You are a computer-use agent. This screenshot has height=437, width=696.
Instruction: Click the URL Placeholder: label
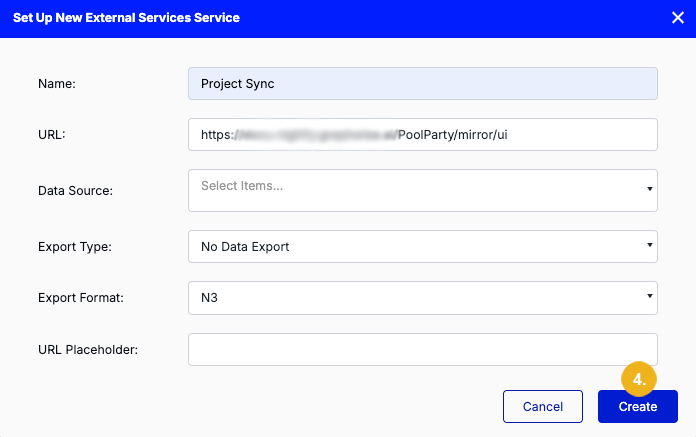[x=88, y=350]
